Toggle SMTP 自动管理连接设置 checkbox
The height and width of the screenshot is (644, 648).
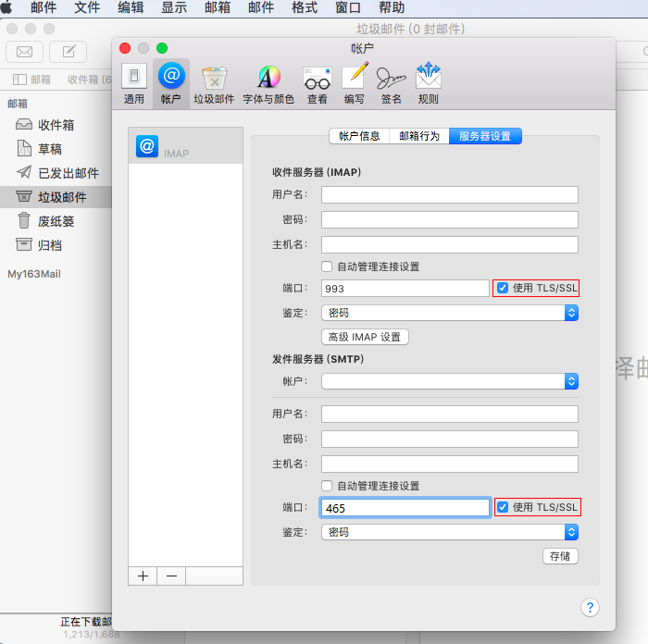(x=327, y=486)
